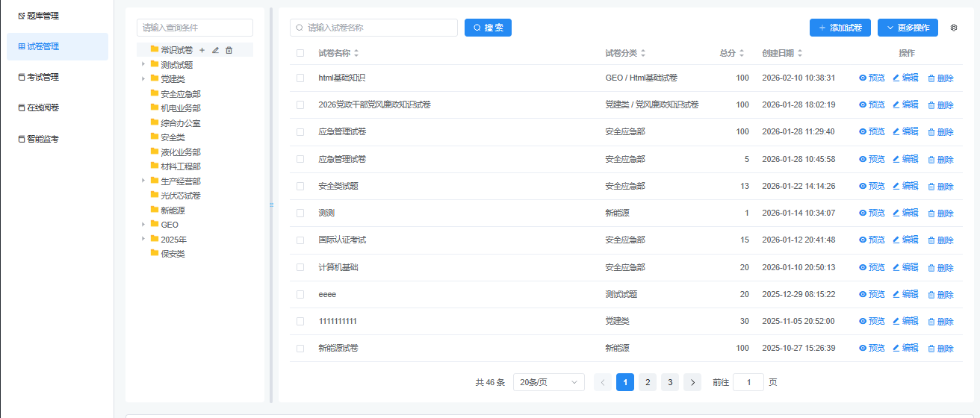Click the plus icon beside 常识试卷 folder

coord(202,50)
